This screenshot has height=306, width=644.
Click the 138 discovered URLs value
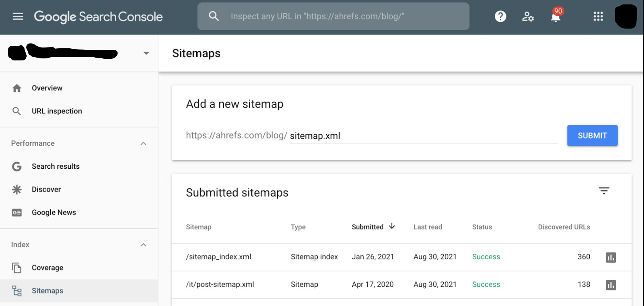tap(584, 285)
